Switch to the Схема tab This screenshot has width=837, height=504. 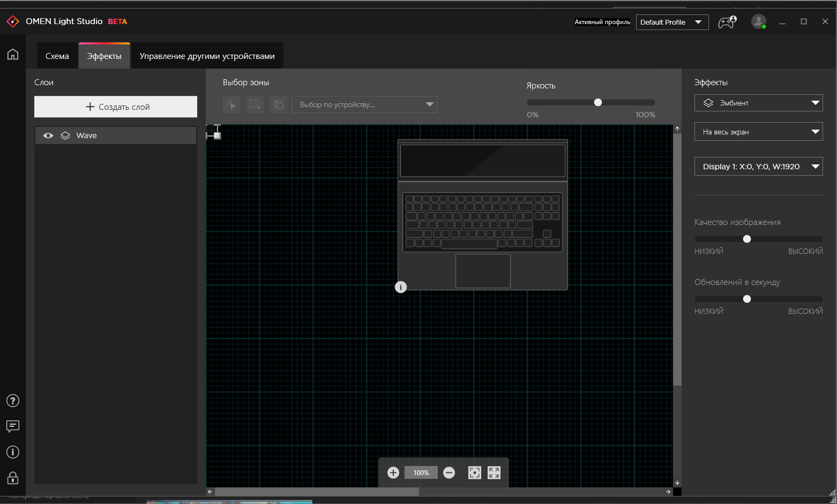click(57, 55)
